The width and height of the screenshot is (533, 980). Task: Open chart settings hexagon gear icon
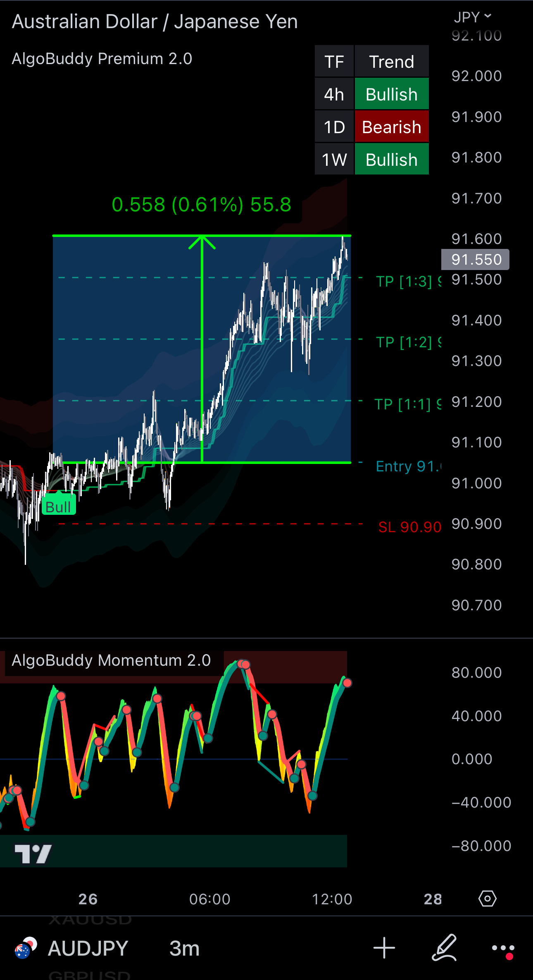pyautogui.click(x=488, y=899)
